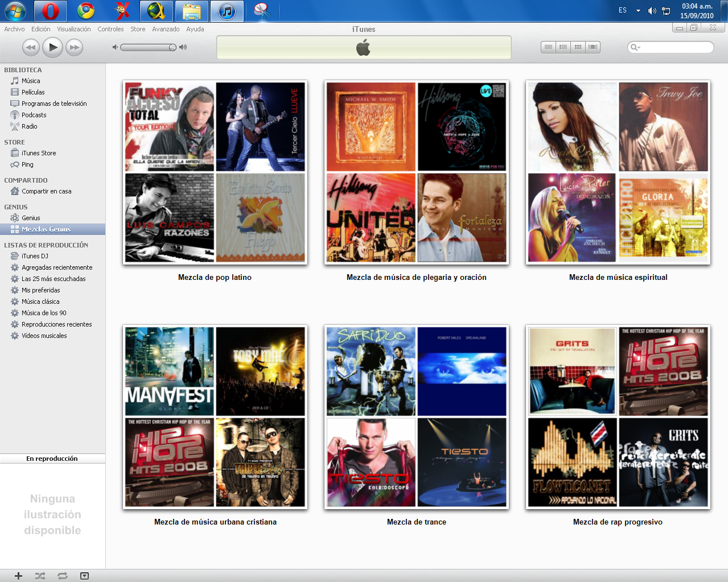Open Mezcla de música urbana cristiana thumbnail
This screenshot has height=582, width=728.
pyautogui.click(x=215, y=417)
